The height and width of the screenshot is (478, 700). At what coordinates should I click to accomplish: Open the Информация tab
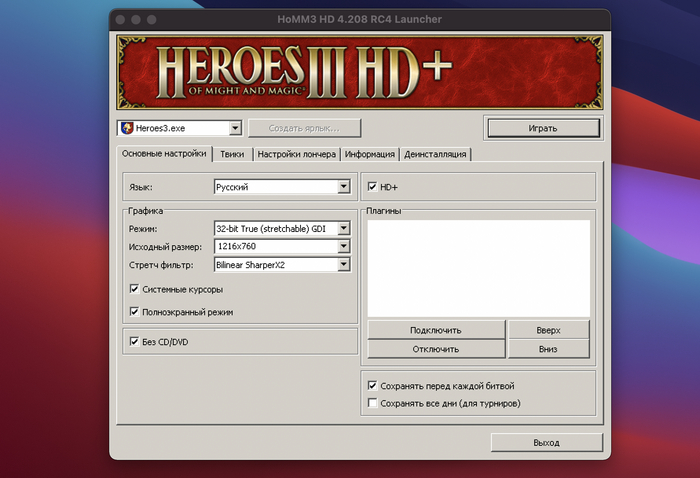click(370, 154)
